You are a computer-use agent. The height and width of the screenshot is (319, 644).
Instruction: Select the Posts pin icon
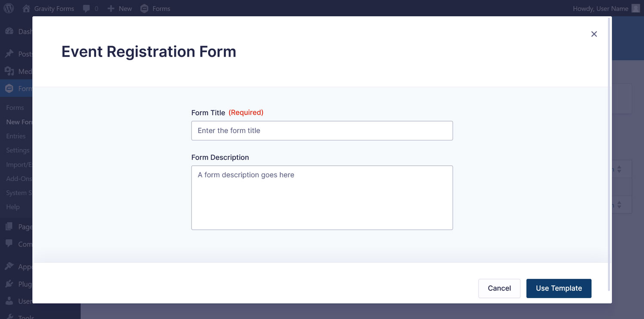[x=9, y=54]
